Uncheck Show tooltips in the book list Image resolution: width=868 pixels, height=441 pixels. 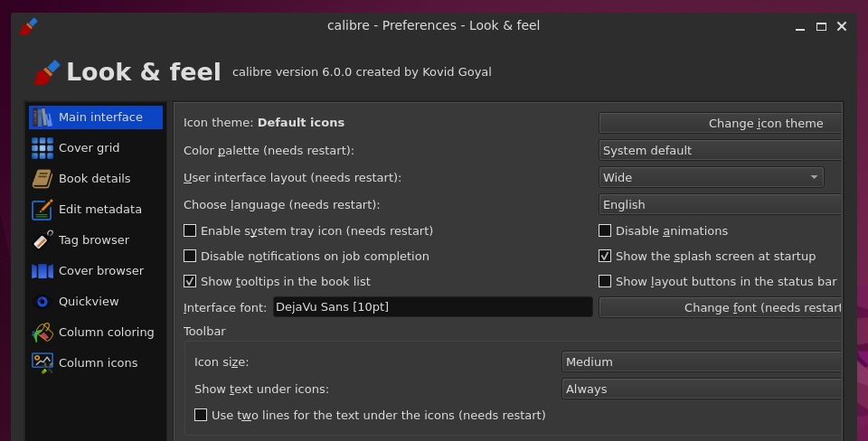190,281
